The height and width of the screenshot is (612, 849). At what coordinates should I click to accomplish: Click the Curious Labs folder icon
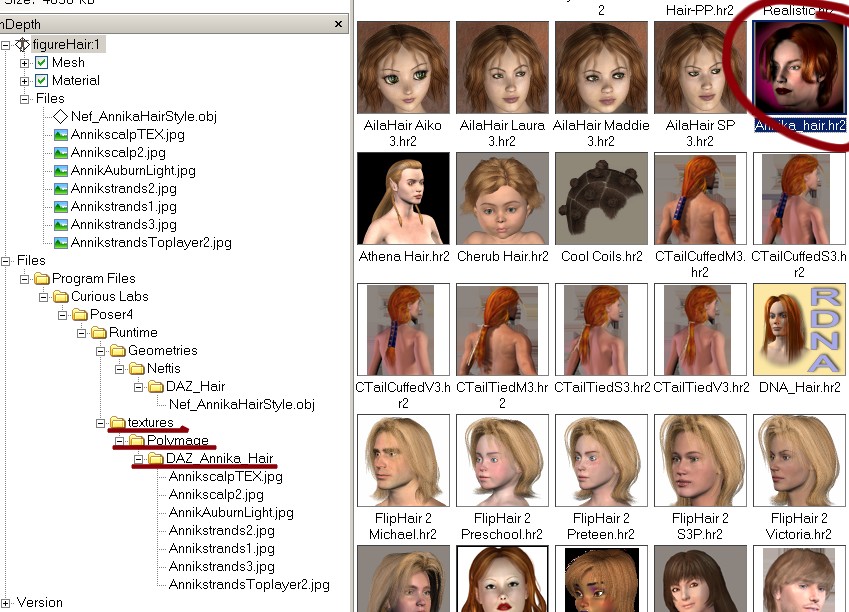click(60, 297)
